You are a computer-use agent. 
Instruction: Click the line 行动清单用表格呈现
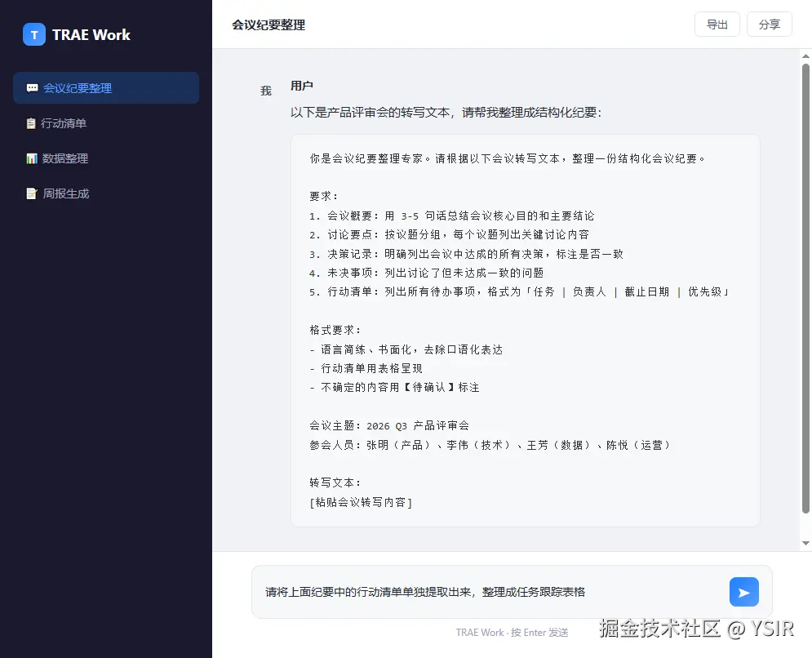(366, 368)
